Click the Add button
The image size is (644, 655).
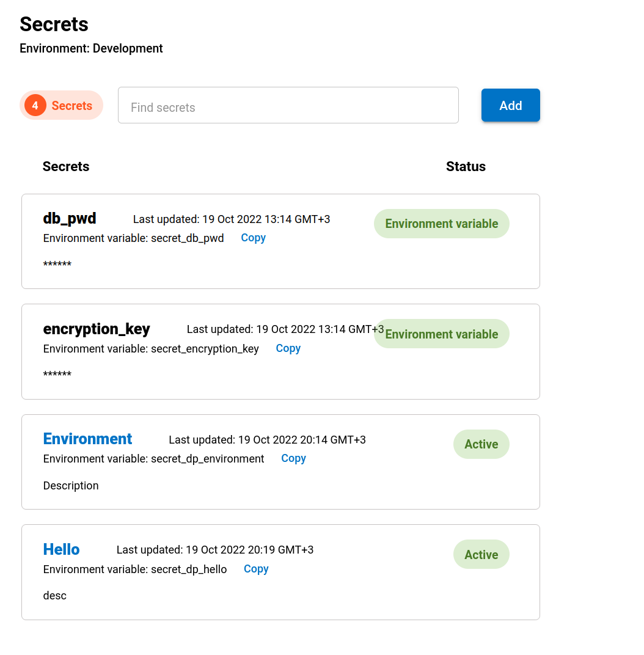pos(510,105)
